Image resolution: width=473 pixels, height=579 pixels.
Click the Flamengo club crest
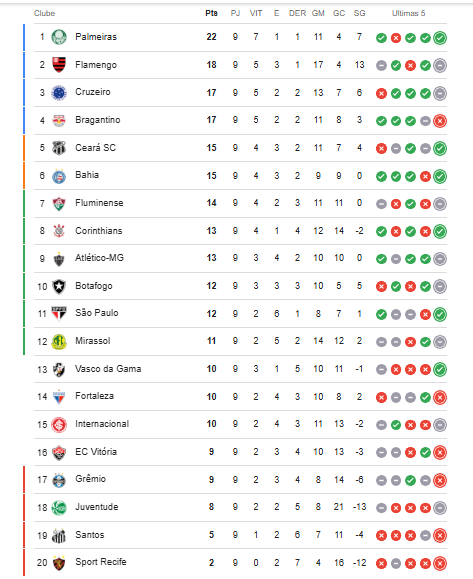tap(59, 65)
